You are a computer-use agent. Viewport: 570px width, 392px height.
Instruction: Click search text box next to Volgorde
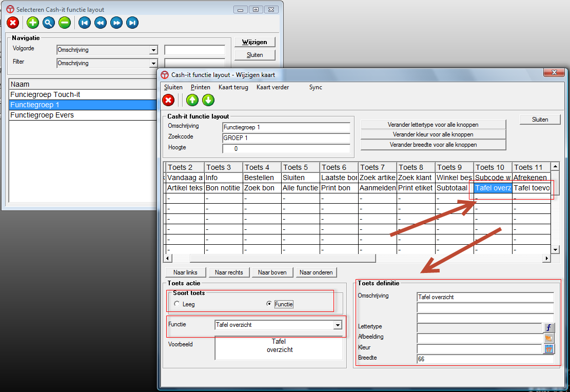[x=195, y=50]
